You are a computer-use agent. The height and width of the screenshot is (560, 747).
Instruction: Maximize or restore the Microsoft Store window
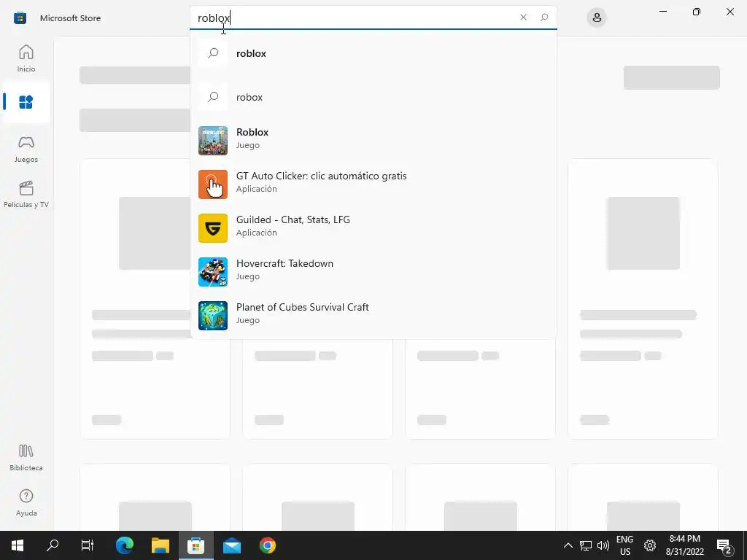click(x=697, y=12)
